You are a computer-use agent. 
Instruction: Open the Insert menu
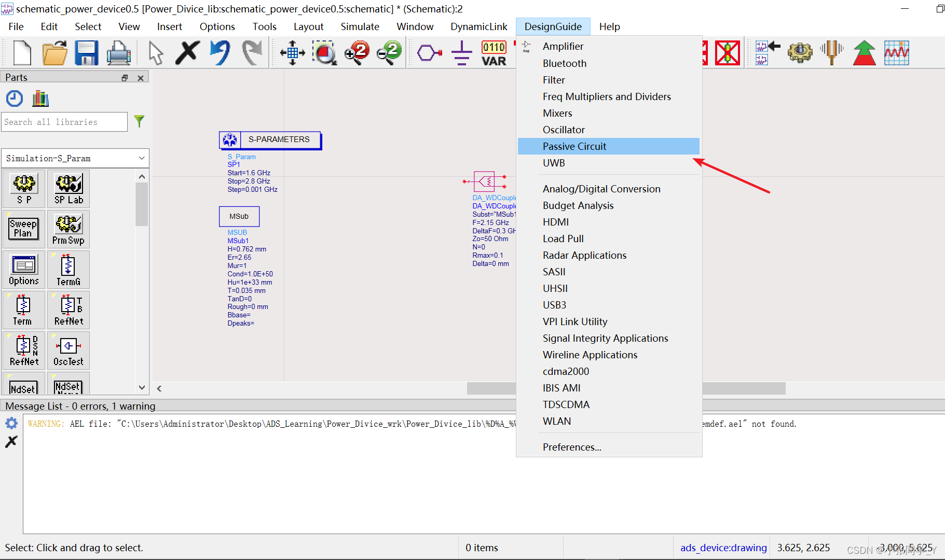coord(170,26)
